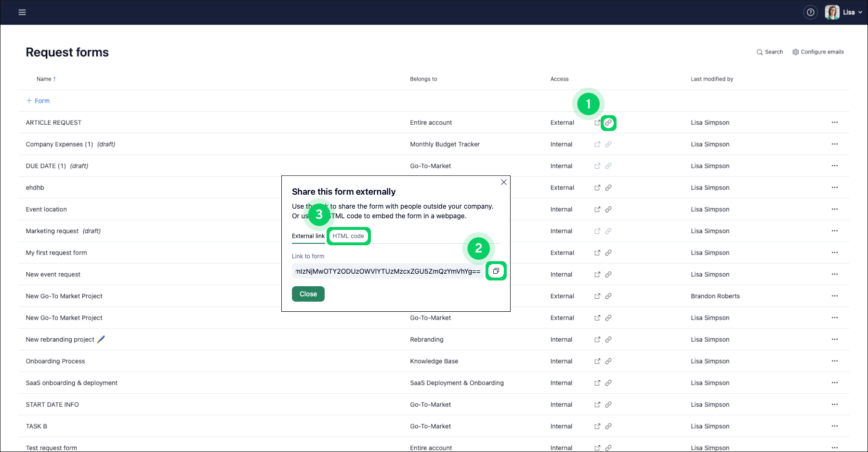
Task: Click the pencil icon beside New rebranding project
Action: (x=101, y=339)
